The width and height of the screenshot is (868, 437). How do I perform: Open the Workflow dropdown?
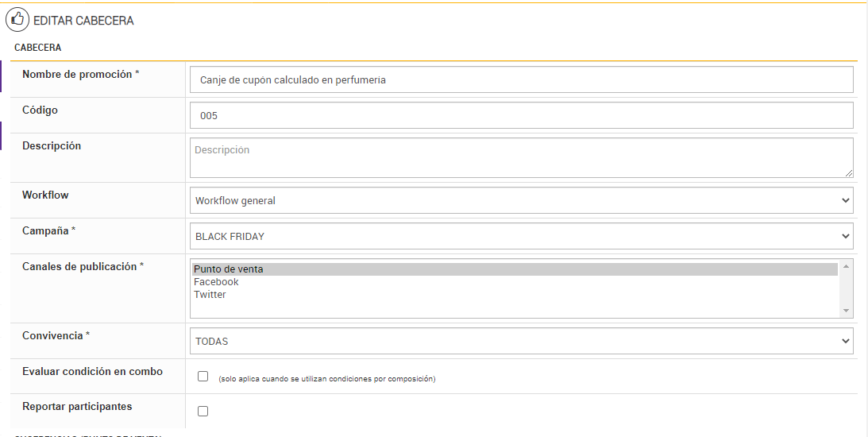point(521,201)
